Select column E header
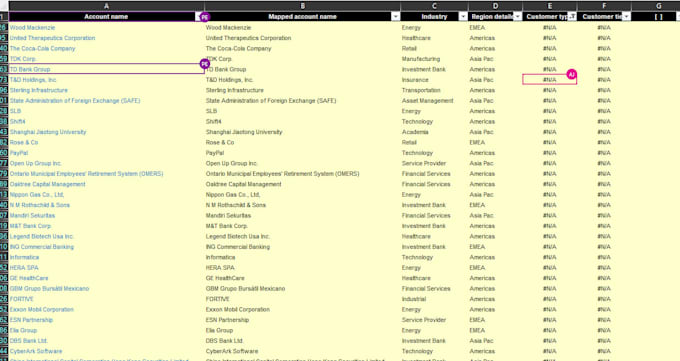This screenshot has width=680, height=361. pyautogui.click(x=549, y=6)
